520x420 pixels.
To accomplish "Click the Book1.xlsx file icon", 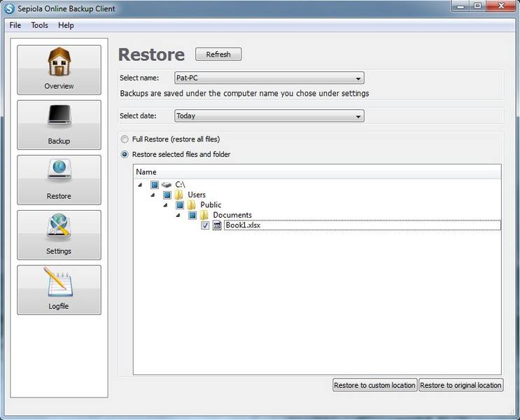I will tap(217, 225).
